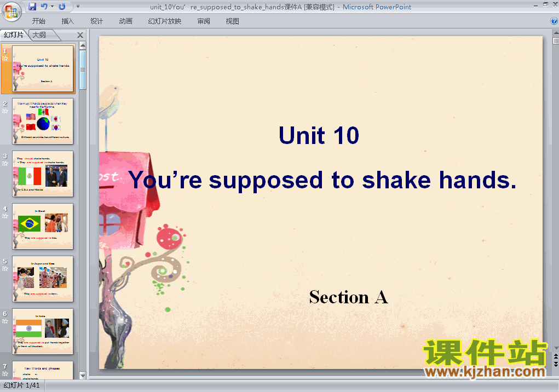The height and width of the screenshot is (392, 559).
Task: Click animation star icon under slide 4
Action: [x=5, y=216]
